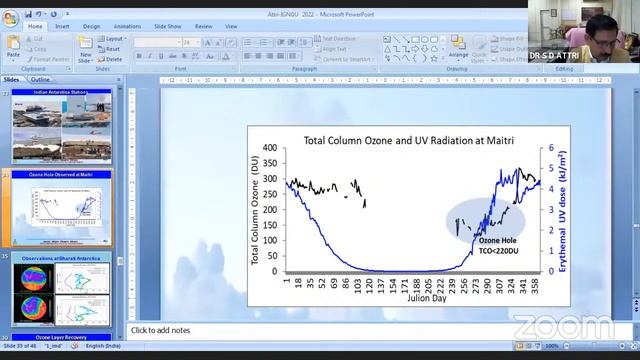640x360 pixels.
Task: Center the text
Action: [258, 56]
